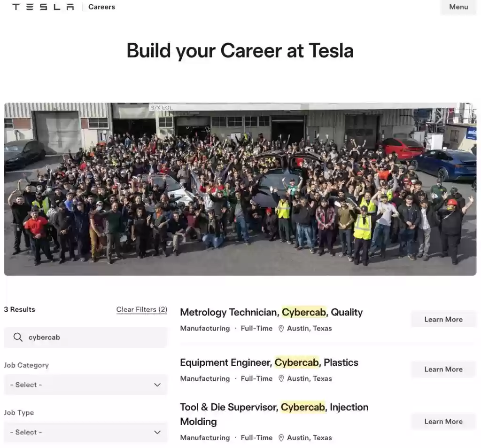Focus the search field containing cybercab

pos(94,338)
